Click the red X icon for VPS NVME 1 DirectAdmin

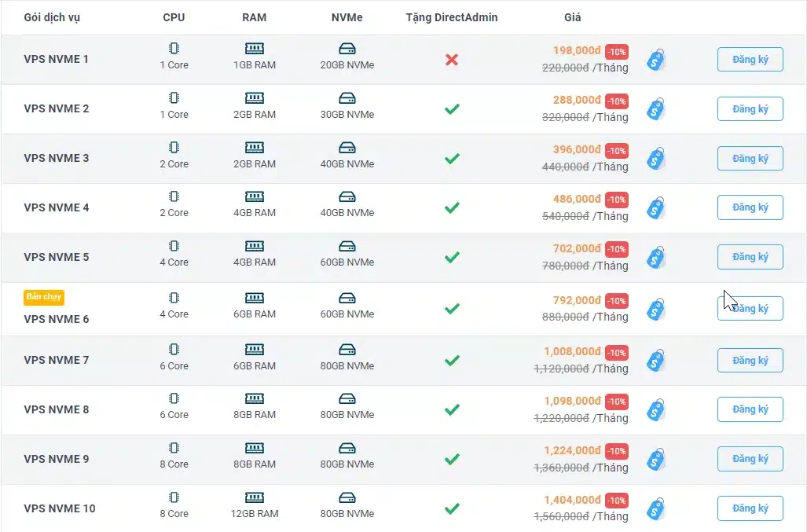(x=452, y=60)
